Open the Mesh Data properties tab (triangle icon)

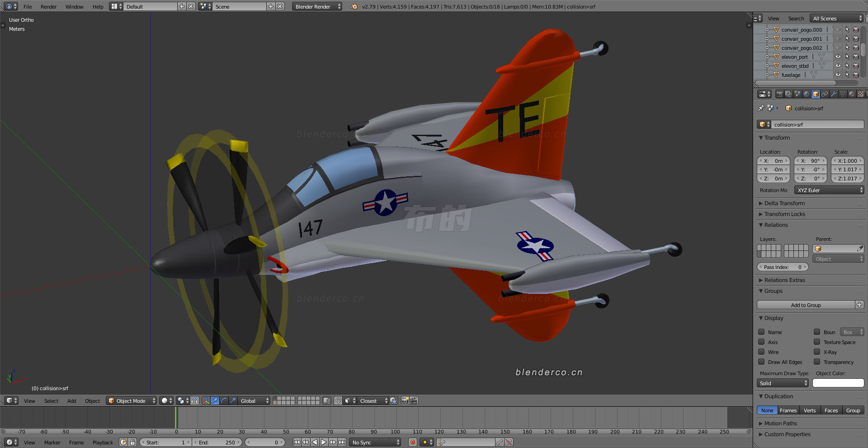tap(843, 94)
